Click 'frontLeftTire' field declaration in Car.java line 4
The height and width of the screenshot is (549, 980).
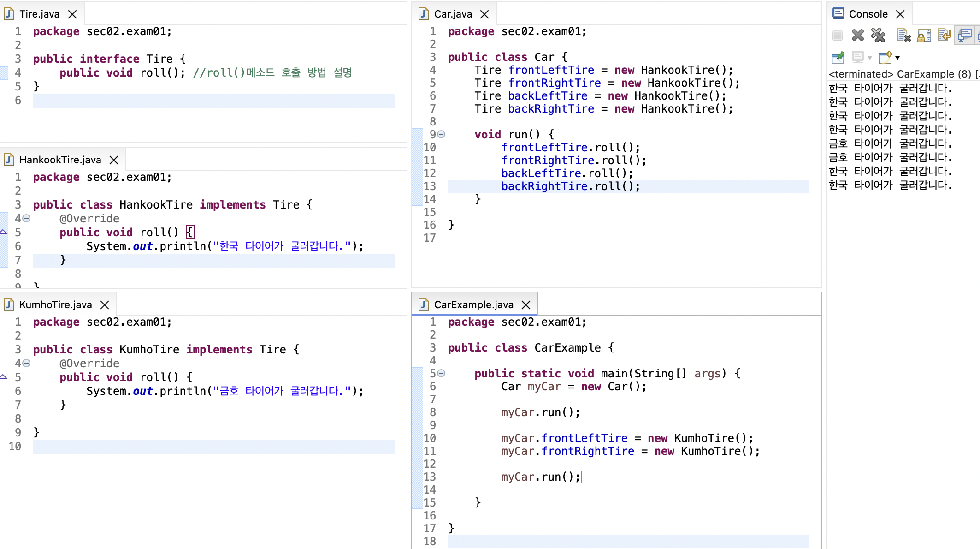coord(551,70)
